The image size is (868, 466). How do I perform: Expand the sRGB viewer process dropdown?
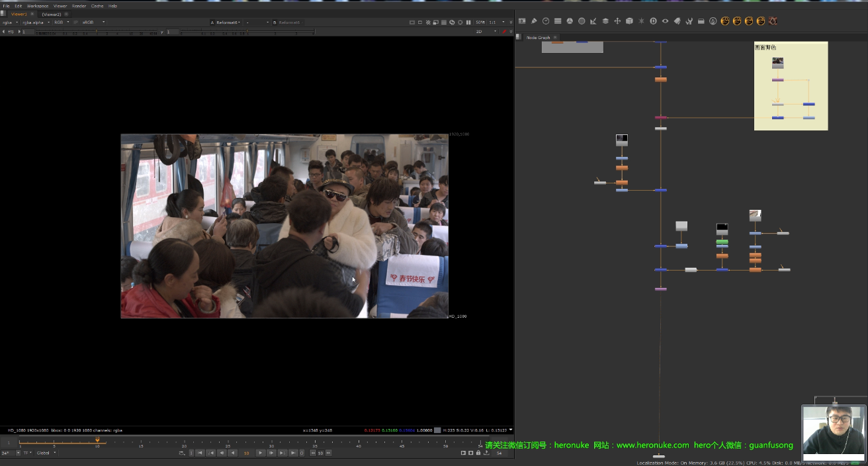[x=93, y=23]
